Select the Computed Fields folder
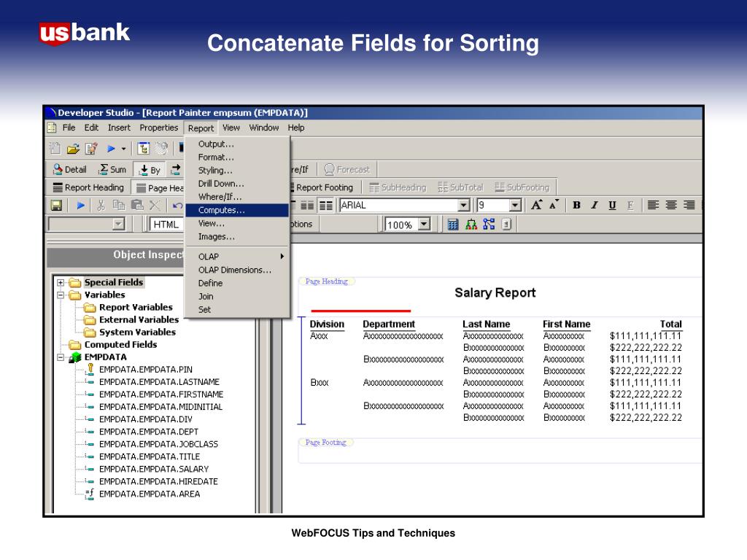The width and height of the screenshot is (747, 560). click(x=113, y=344)
